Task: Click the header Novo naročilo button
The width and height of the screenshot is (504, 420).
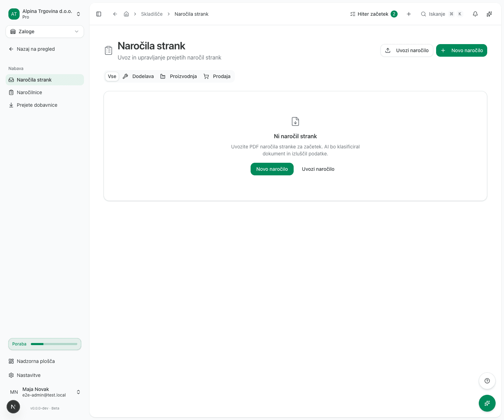Action: [462, 50]
